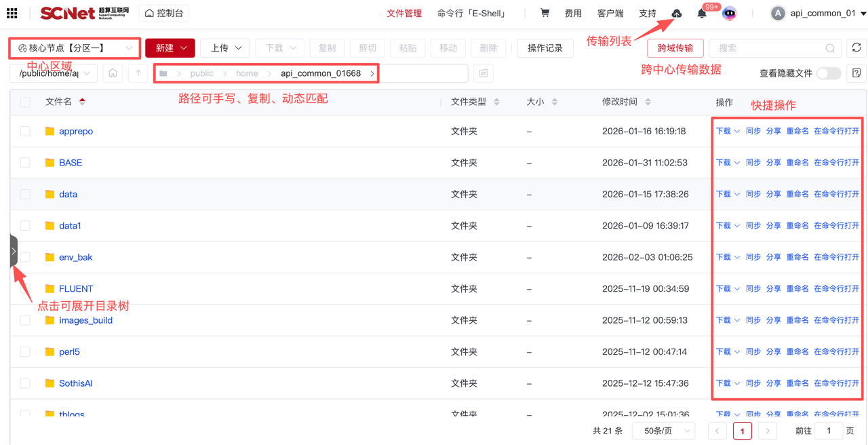Image resolution: width=868 pixels, height=445 pixels.
Task: Open the 50条/页 page size dropdown
Action: pyautogui.click(x=663, y=431)
